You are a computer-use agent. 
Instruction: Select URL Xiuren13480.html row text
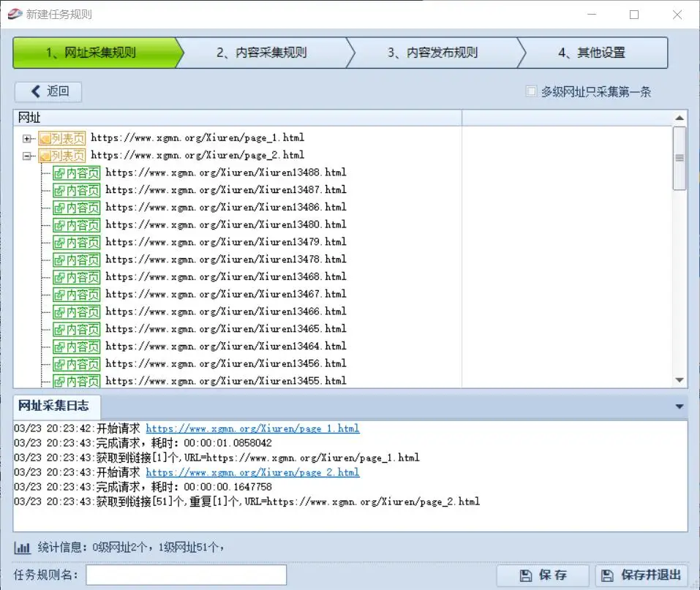(x=226, y=225)
